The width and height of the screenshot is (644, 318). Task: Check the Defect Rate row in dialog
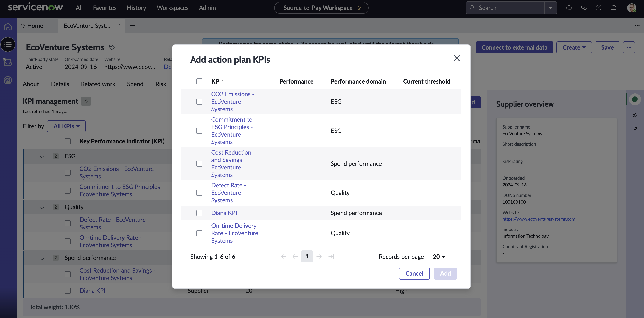(199, 193)
